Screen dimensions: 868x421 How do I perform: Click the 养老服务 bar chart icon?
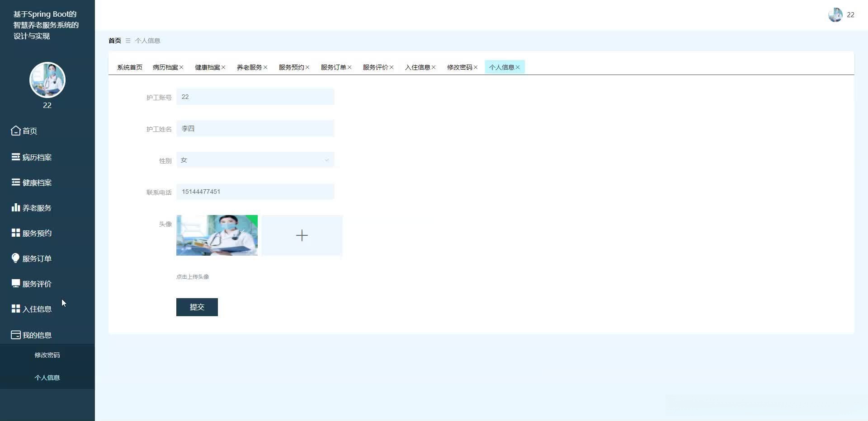[16, 207]
